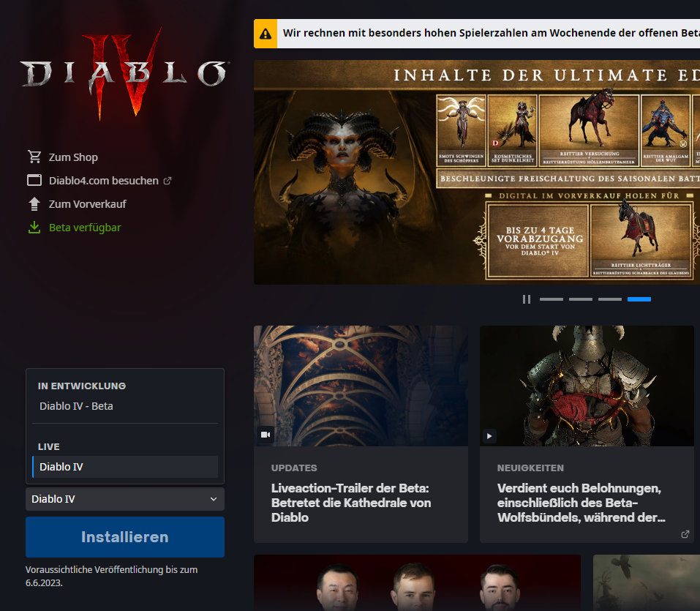Visit Diablo4.com besuchen link

coord(104,181)
